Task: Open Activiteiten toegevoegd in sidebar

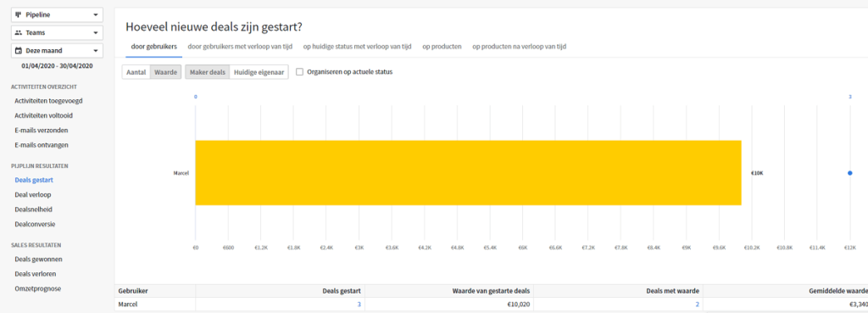Action: click(x=48, y=101)
